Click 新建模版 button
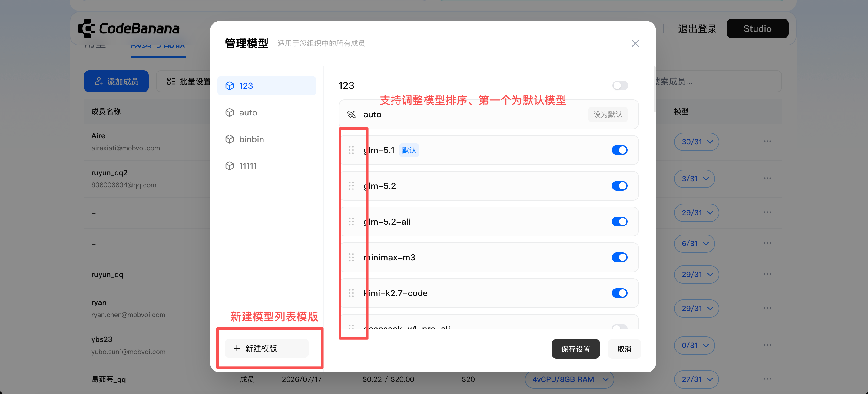This screenshot has width=868, height=394. [x=267, y=349]
